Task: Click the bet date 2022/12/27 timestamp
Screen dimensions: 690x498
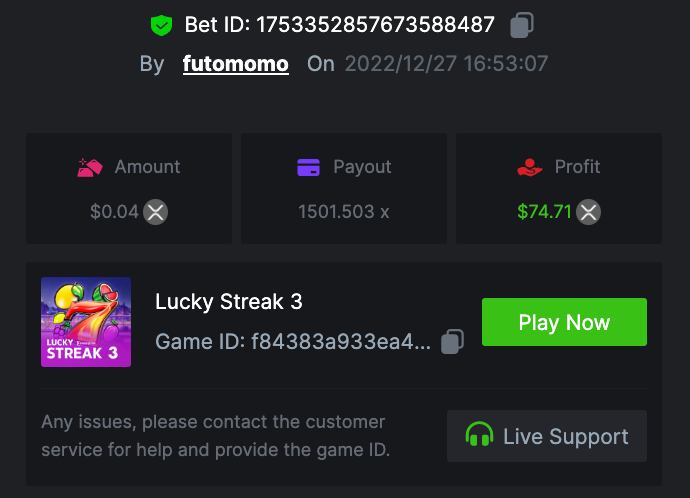Action: (446, 64)
